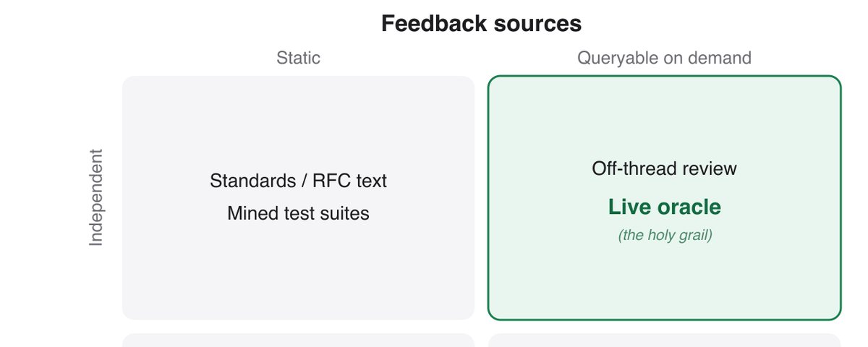Click the word "sources" in the title
Screen dimensions: 868x347
pos(537,24)
